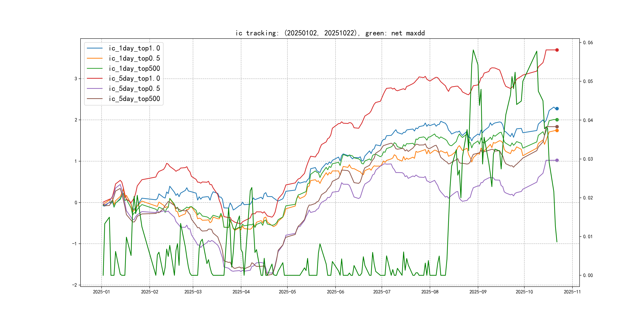Click the red endpoint marker dot

[x=557, y=50]
